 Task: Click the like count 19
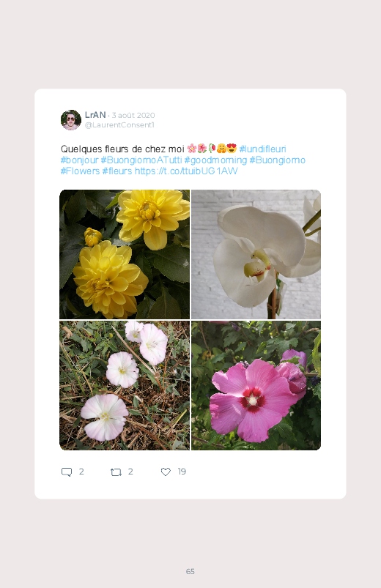[x=182, y=472]
